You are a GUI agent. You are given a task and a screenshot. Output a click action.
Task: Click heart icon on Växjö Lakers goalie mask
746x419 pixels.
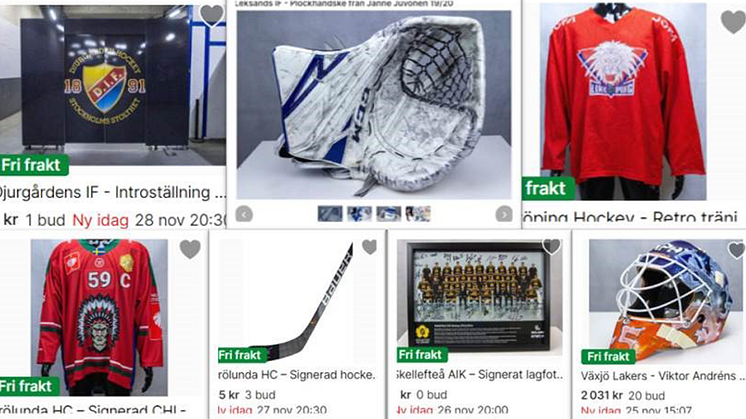(737, 250)
